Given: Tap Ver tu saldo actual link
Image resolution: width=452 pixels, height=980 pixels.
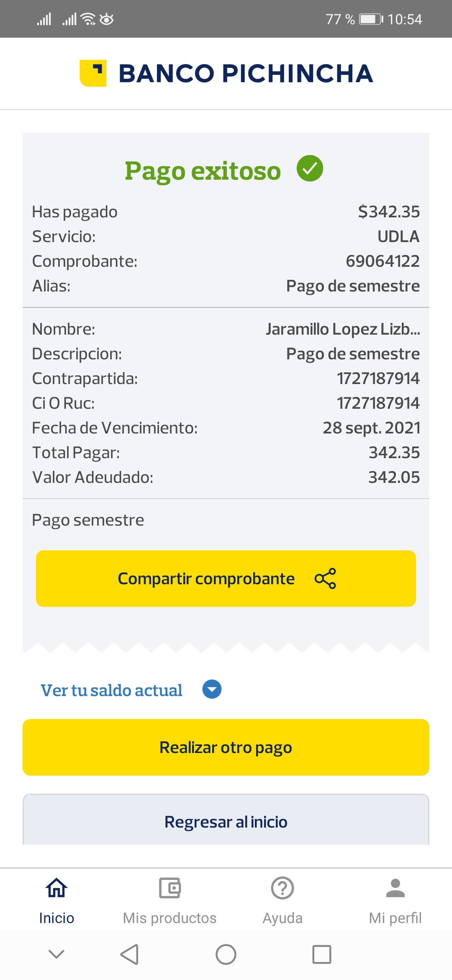Looking at the screenshot, I should point(111,690).
